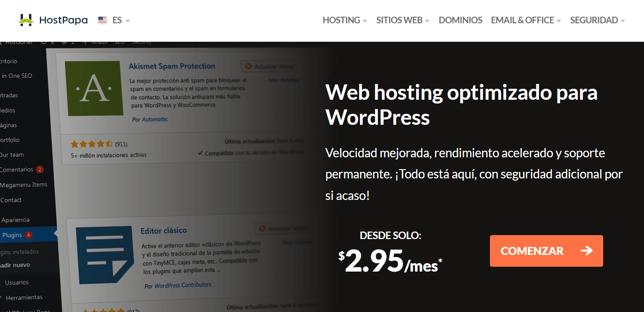Click the arrow icon in COMENZAR button
Screen dimensions: 644x312
[x=586, y=251]
